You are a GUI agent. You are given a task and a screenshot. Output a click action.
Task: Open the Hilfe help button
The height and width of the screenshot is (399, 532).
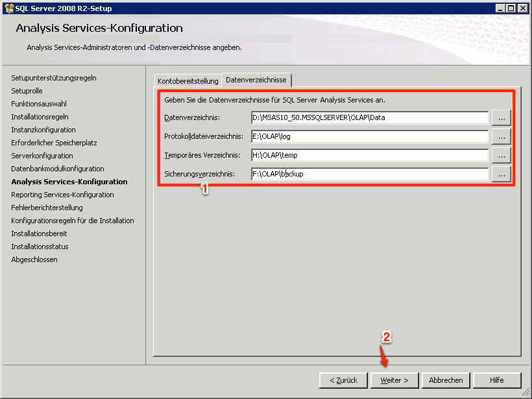click(x=497, y=380)
